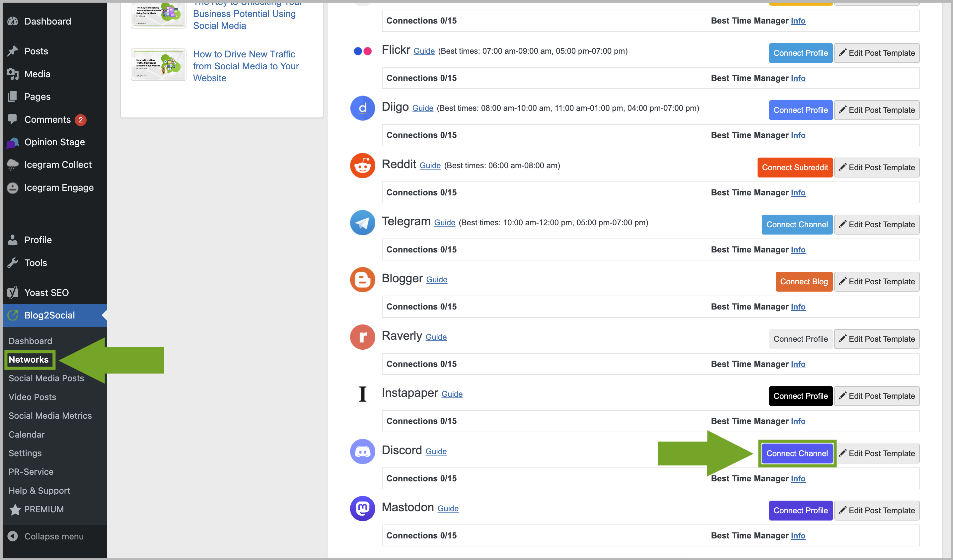Viewport: 953px width, 560px height.
Task: Click the Pages icon in sidebar
Action: tap(13, 97)
